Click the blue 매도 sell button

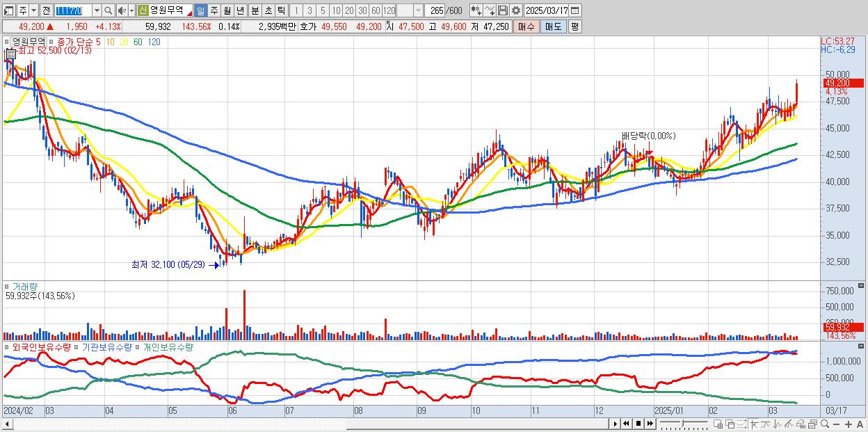coord(553,26)
